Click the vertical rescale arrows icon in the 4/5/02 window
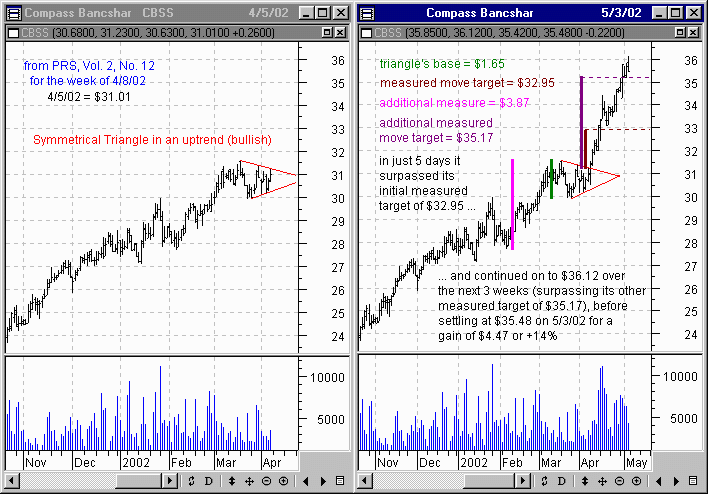 [x=232, y=481]
